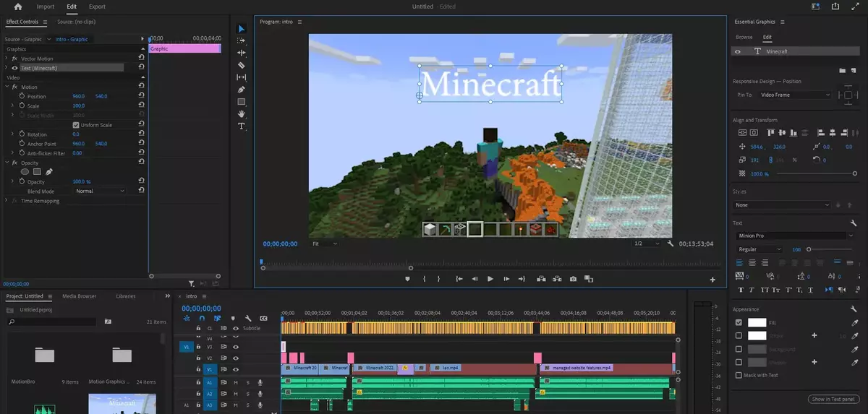Uncheck the Uniform Scale checkbox
868x414 pixels.
point(76,125)
